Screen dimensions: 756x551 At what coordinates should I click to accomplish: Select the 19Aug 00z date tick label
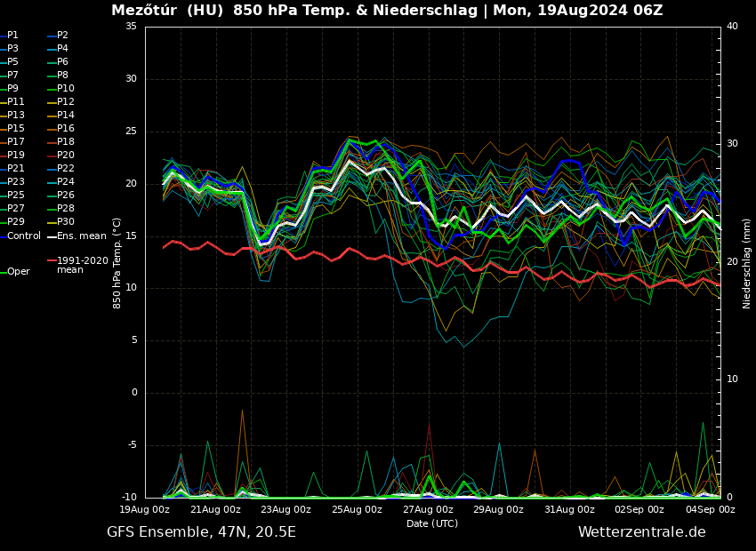click(145, 510)
